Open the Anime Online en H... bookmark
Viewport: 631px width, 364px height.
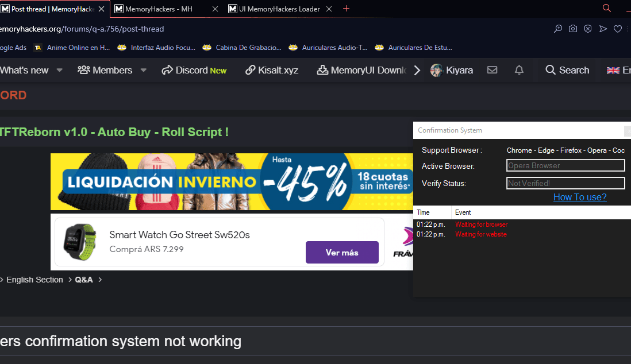[x=72, y=48]
